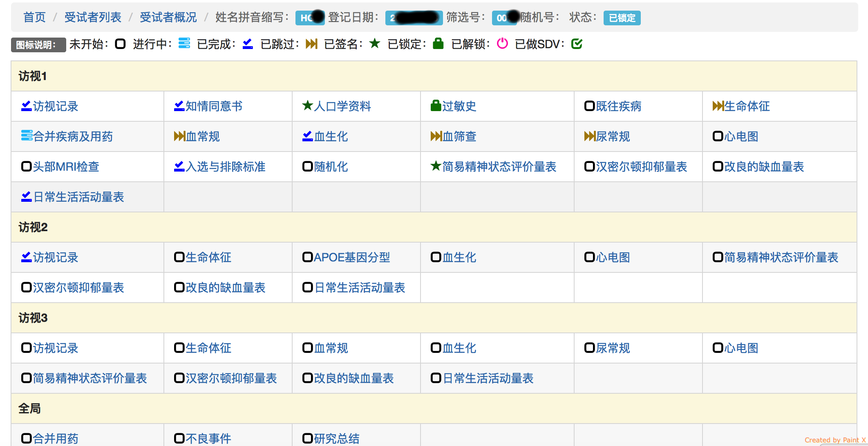The height and width of the screenshot is (446, 868).
Task: Go to 首页 in the breadcrumb
Action: (x=34, y=17)
